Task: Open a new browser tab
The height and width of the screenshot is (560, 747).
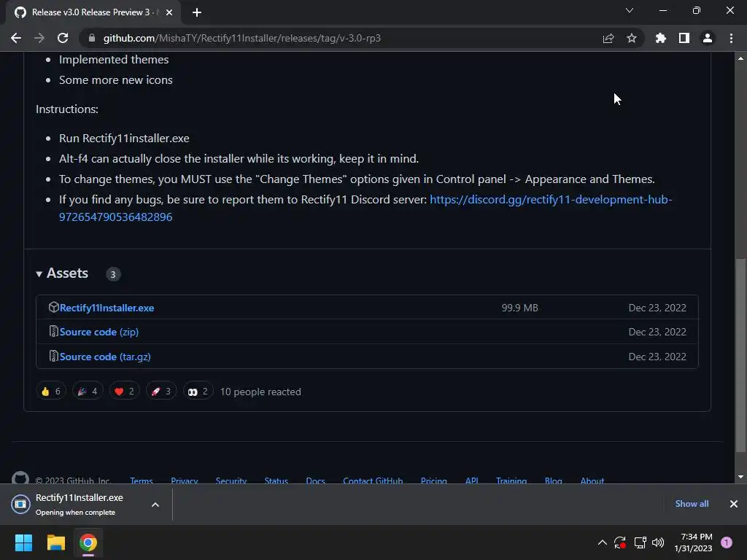Action: click(x=197, y=12)
